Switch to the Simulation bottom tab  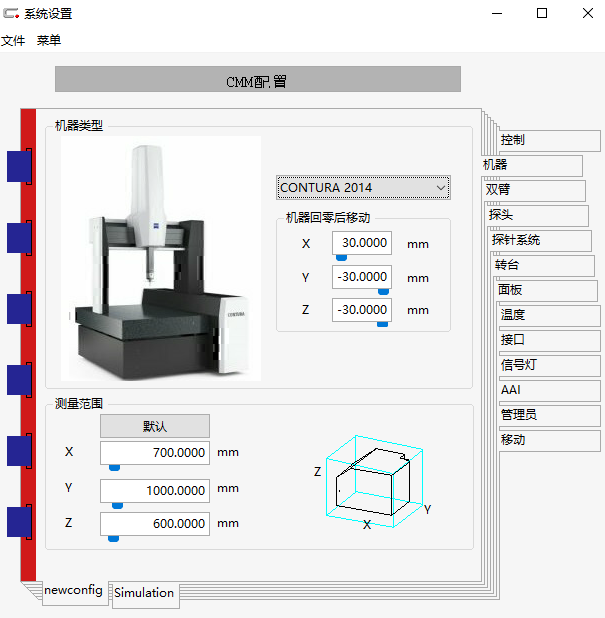144,593
